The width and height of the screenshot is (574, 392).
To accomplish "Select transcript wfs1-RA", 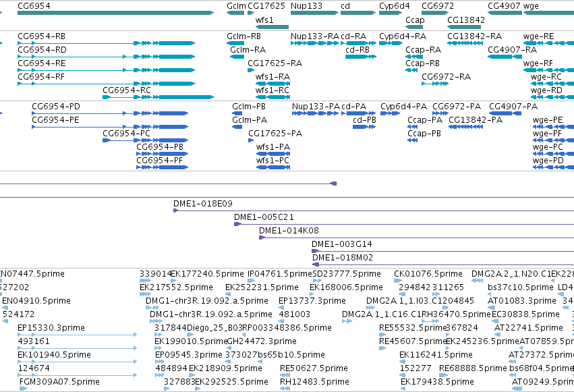I will pos(272,84).
